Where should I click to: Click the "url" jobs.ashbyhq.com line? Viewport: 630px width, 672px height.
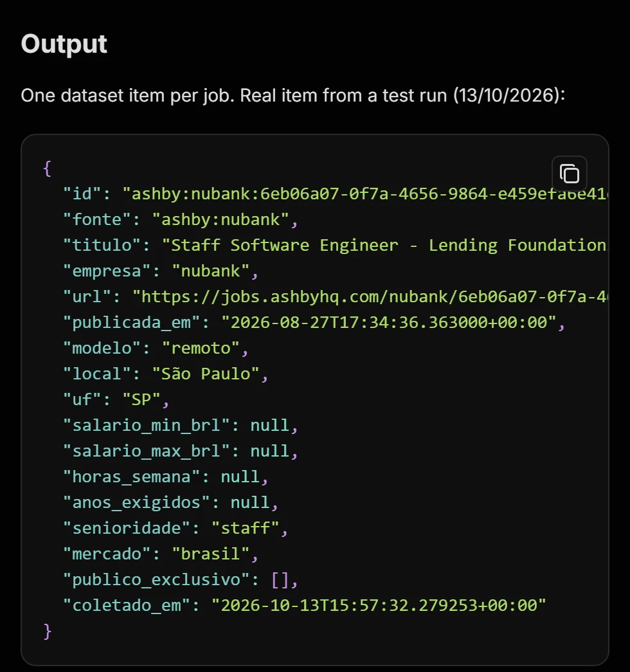coord(336,296)
